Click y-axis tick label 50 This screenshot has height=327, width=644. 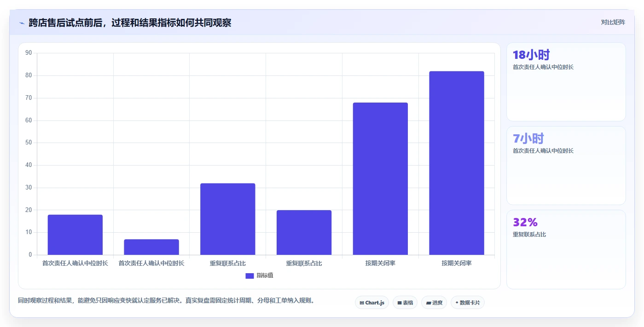click(x=29, y=143)
